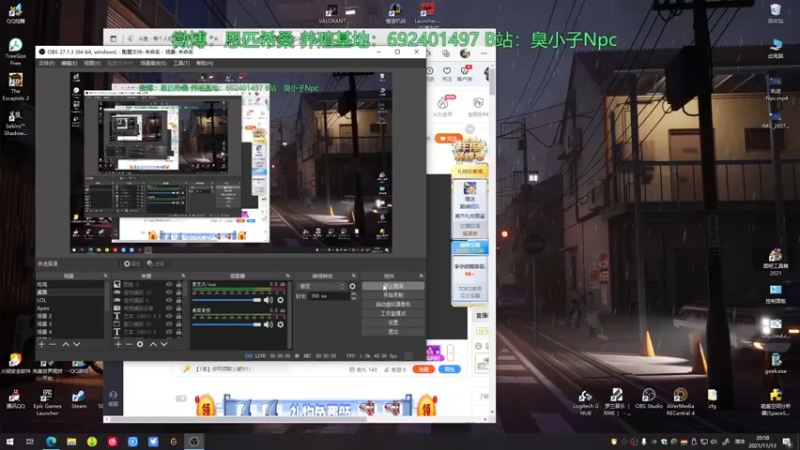The width and height of the screenshot is (800, 450).
Task: Undock the Audio Mixer (混音器) panel header icon
Action: pyautogui.click(x=288, y=276)
